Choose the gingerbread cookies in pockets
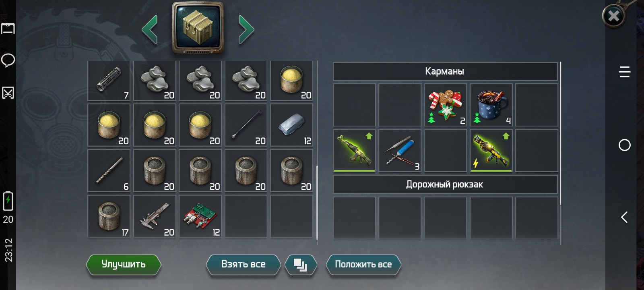This screenshot has width=644, height=290. pos(446,105)
